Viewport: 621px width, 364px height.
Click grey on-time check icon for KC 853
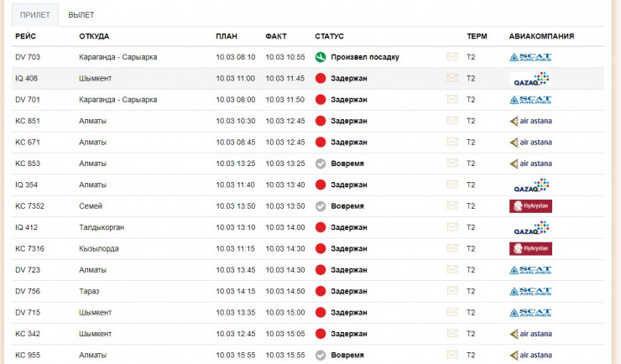point(320,164)
